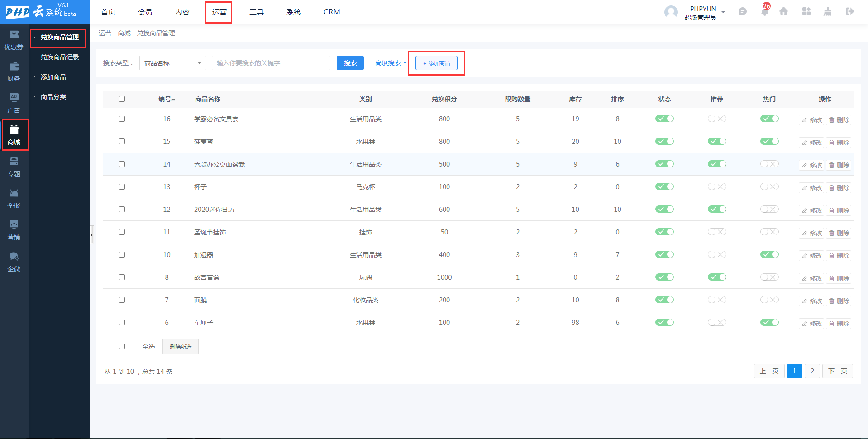868x439 pixels.
Task: Focus the keyword search input field
Action: [x=271, y=63]
